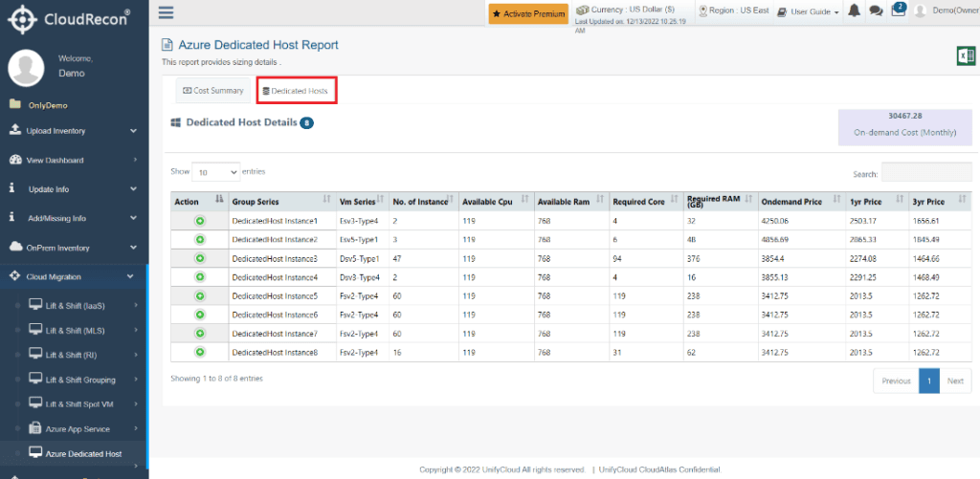The width and height of the screenshot is (980, 479).
Task: Expand row DedicatedHost Instance3 green plus
Action: [x=200, y=258]
